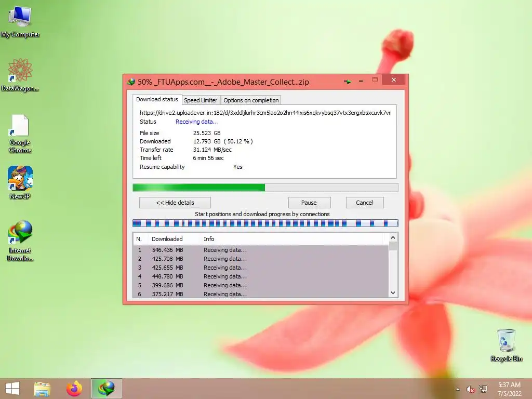This screenshot has height=399, width=532.
Task: Maximize the download dialog
Action: tap(375, 79)
